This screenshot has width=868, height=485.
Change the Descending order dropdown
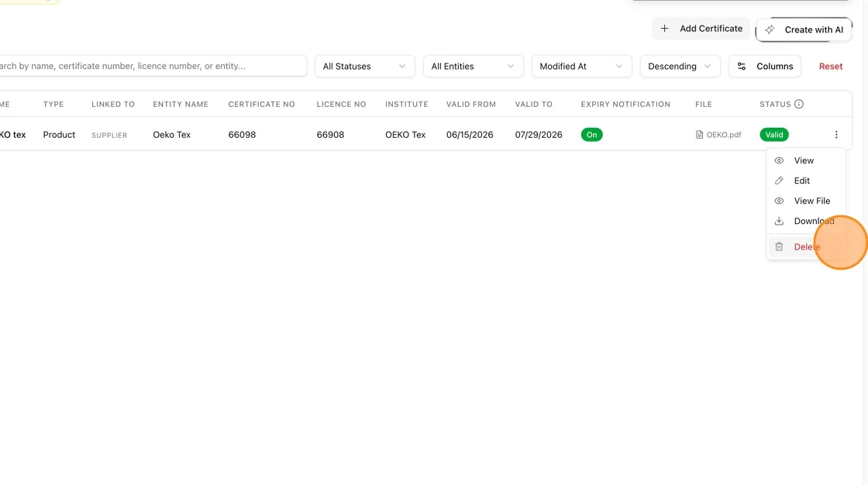coord(680,66)
